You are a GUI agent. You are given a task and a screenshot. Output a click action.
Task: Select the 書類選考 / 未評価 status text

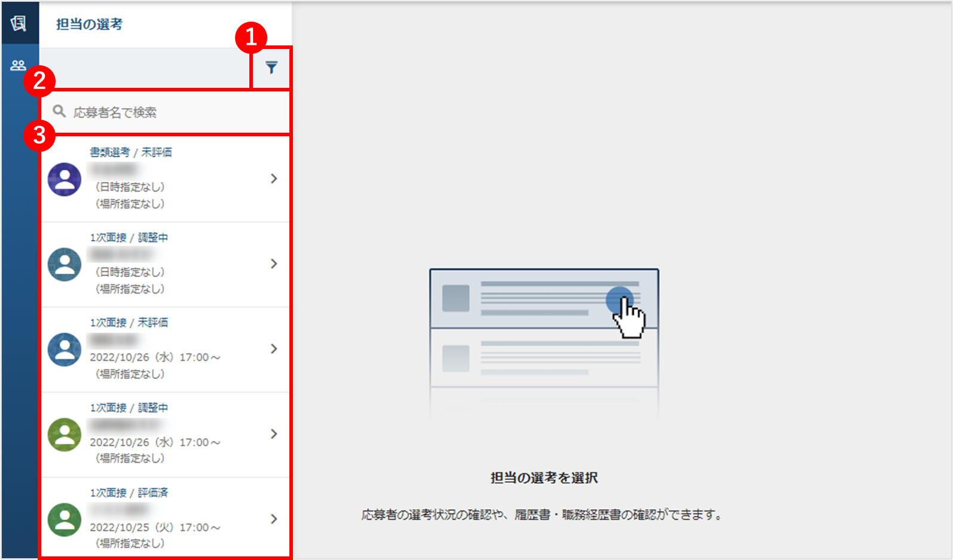[131, 152]
